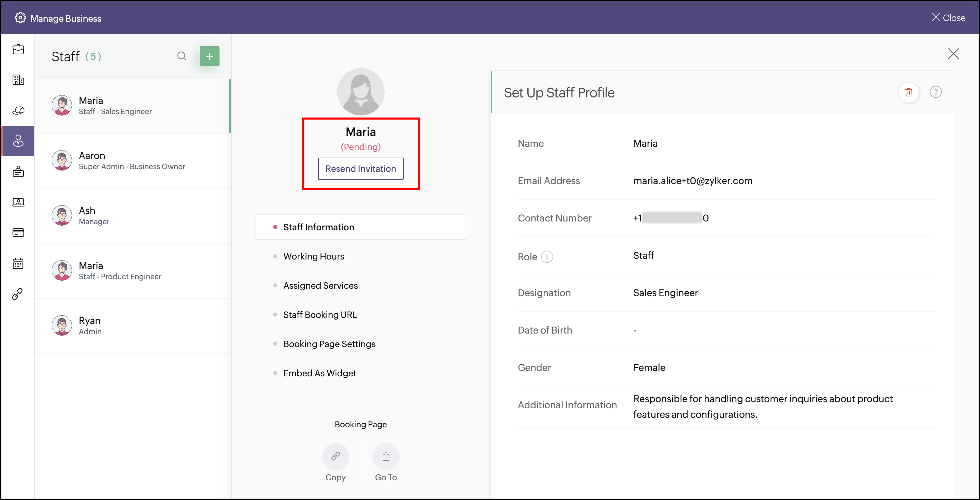Open the help question mark icon
980x500 pixels.
[935, 92]
